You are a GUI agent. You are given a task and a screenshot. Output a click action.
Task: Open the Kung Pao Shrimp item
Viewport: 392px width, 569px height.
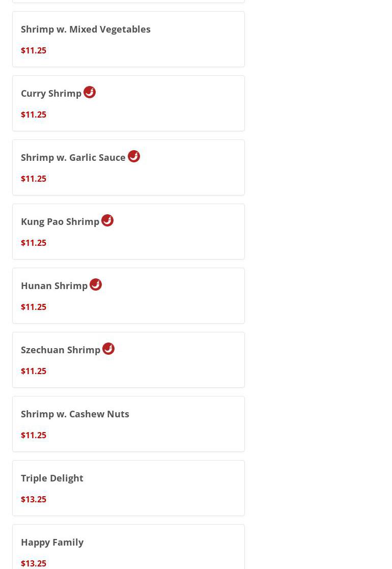[x=60, y=222]
